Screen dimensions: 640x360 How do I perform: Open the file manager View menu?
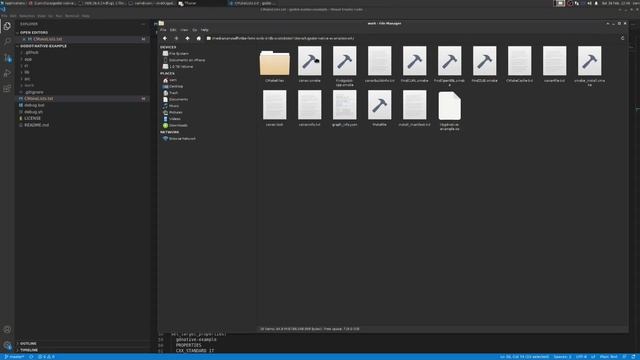coord(184,30)
